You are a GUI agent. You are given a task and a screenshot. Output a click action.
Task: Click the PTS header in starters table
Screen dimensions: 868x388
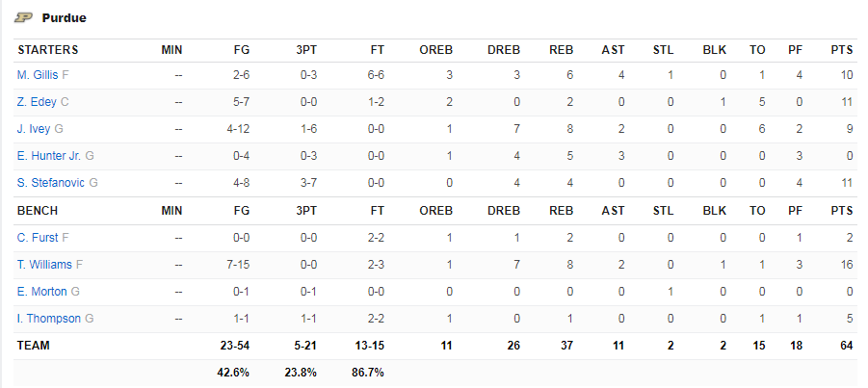[842, 50]
